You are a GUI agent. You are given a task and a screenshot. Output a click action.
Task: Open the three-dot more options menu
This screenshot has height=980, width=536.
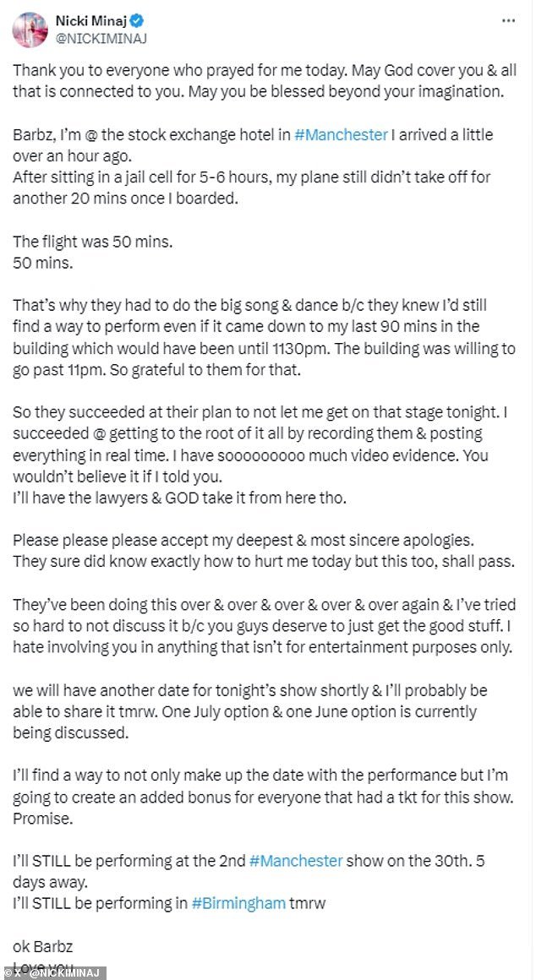point(508,20)
